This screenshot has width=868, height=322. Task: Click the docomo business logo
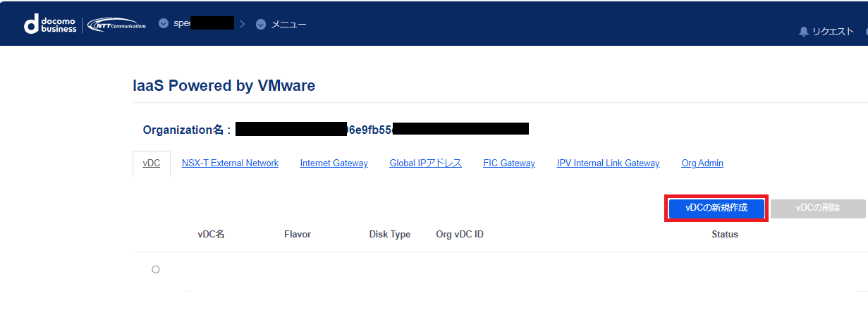[50, 24]
